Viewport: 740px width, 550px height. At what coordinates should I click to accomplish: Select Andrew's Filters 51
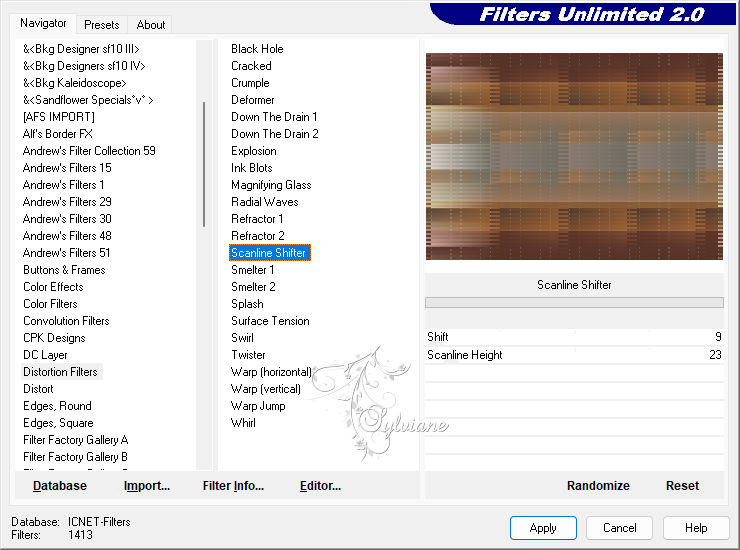pyautogui.click(x=67, y=253)
